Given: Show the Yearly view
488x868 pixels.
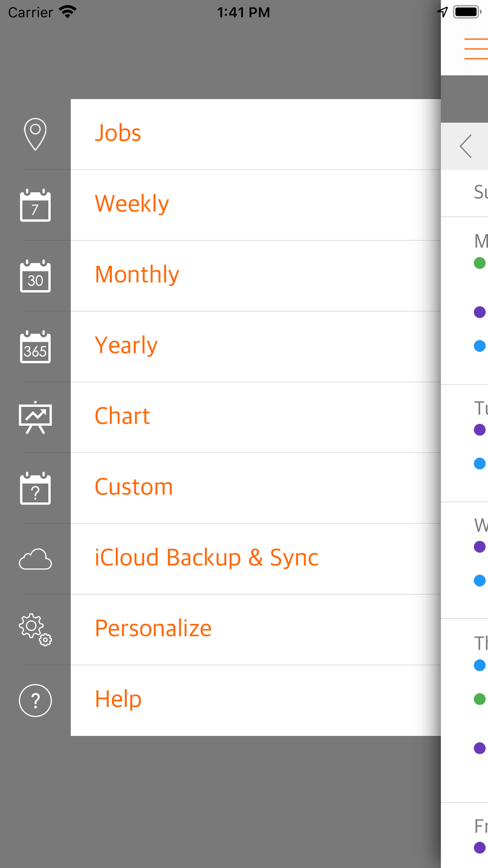Looking at the screenshot, I should (x=255, y=346).
